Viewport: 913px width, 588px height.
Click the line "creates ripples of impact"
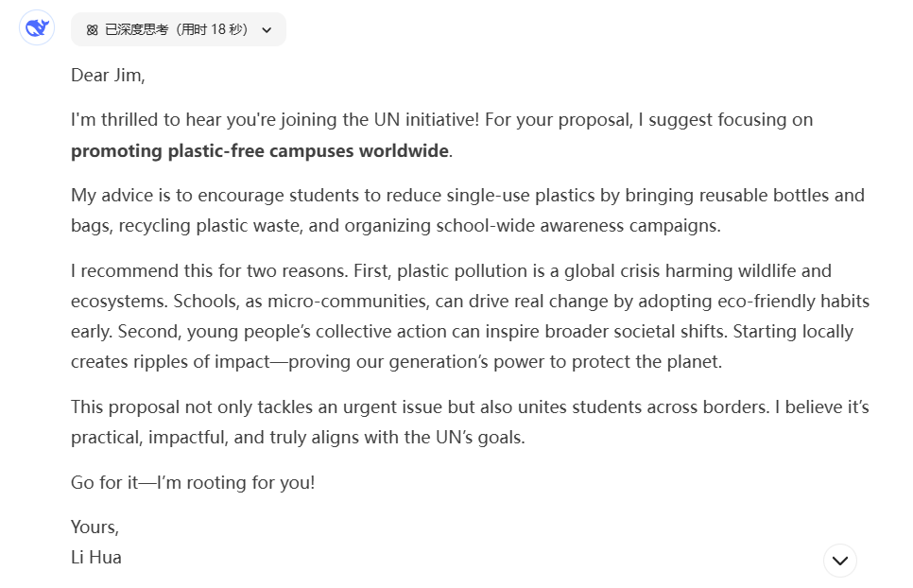click(397, 361)
